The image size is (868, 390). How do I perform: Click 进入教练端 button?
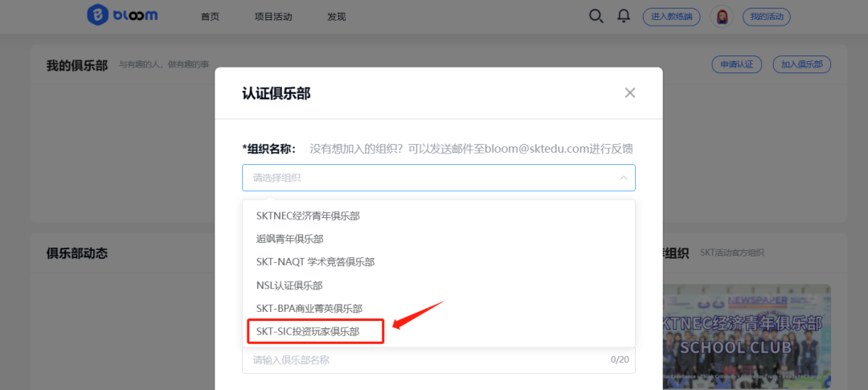671,17
